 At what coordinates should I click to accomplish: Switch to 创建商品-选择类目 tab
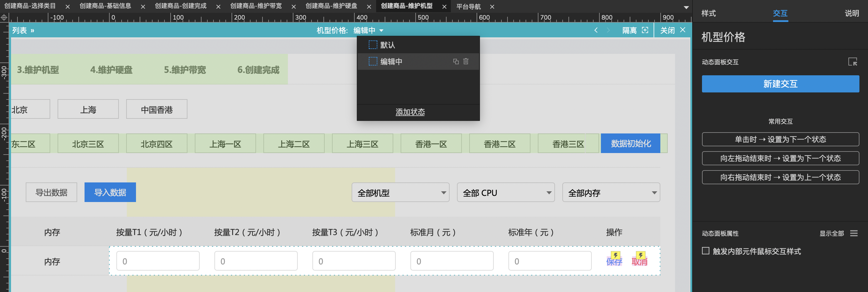[x=30, y=6]
